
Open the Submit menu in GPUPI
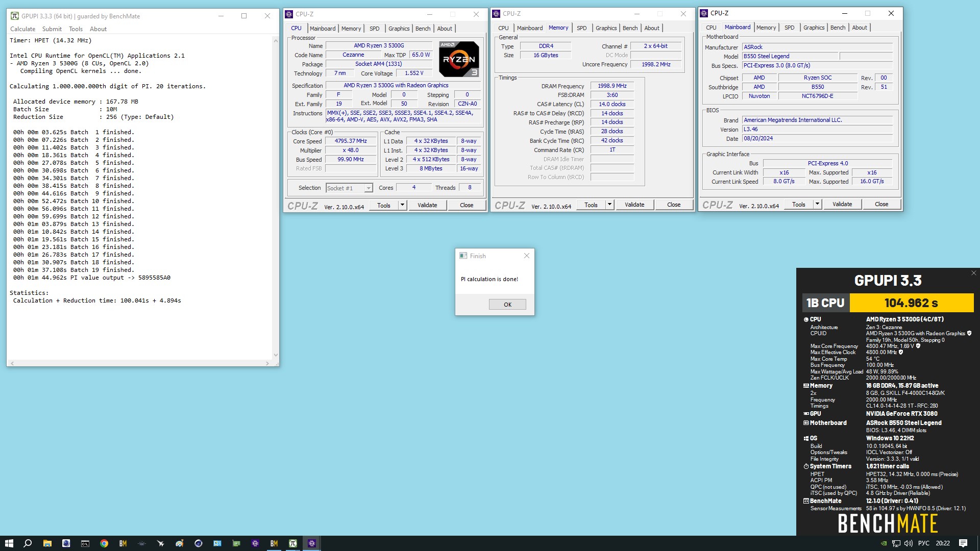coord(52,29)
